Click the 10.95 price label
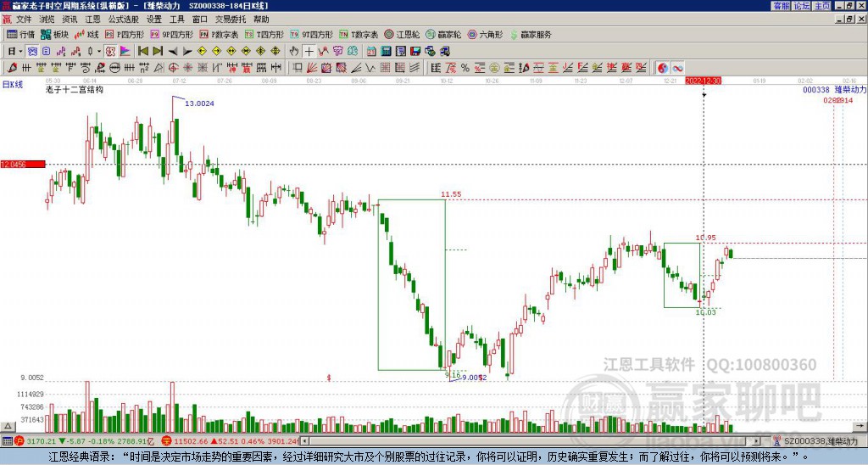Image resolution: width=868 pixels, height=465 pixels. pyautogui.click(x=706, y=238)
